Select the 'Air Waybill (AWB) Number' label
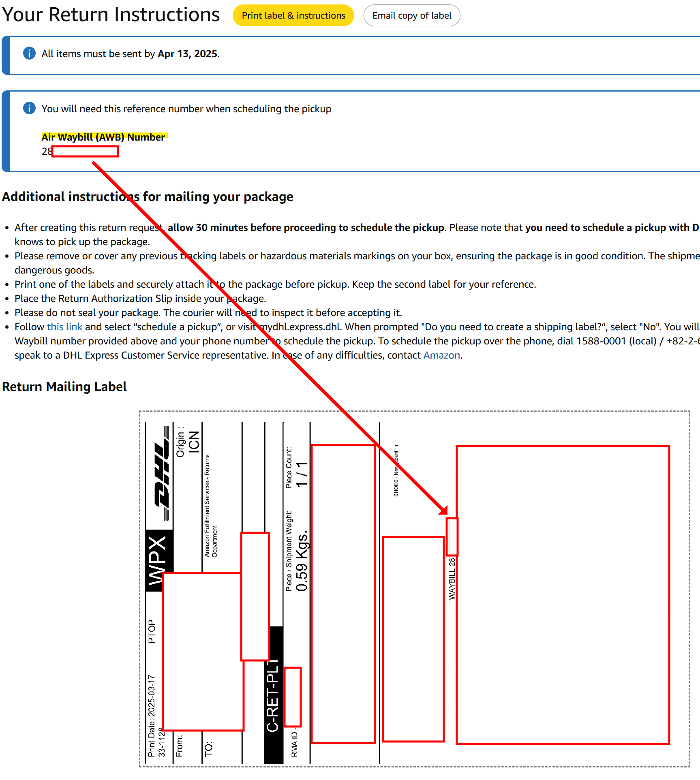 pos(103,137)
